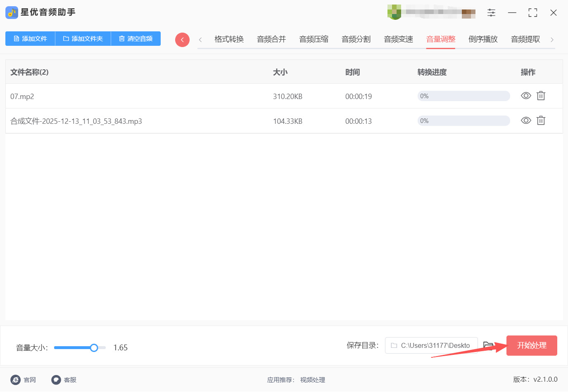This screenshot has width=568, height=392.
Task: Click the 版本 v2.1.0.0 label
Action: click(x=535, y=380)
